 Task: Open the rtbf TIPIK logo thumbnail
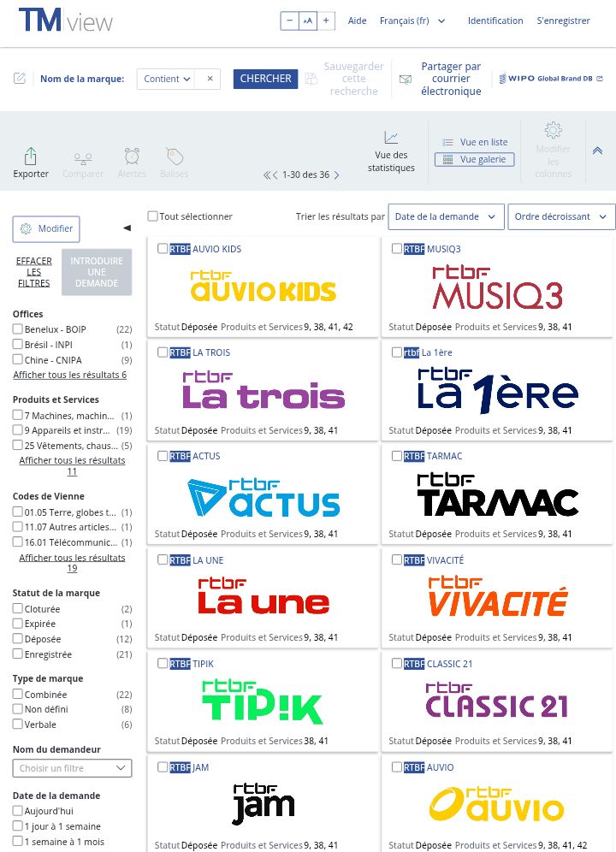(x=263, y=701)
